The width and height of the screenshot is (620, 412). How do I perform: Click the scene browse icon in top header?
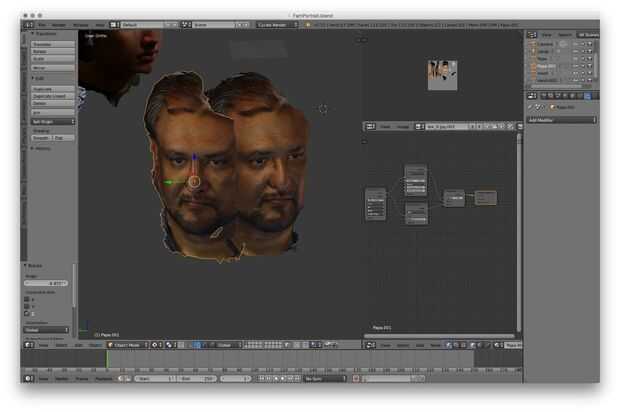186,25
